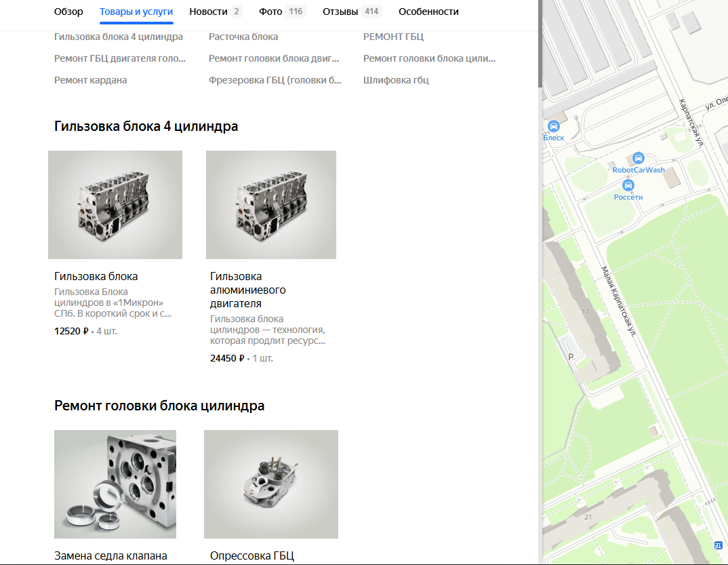Select the Ремонт кардана category link

click(x=91, y=80)
